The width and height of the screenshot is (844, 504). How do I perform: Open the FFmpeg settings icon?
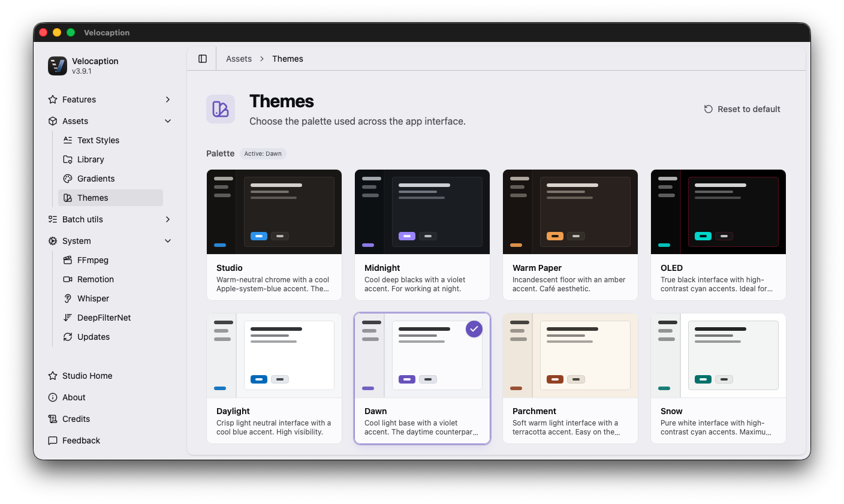coord(68,260)
